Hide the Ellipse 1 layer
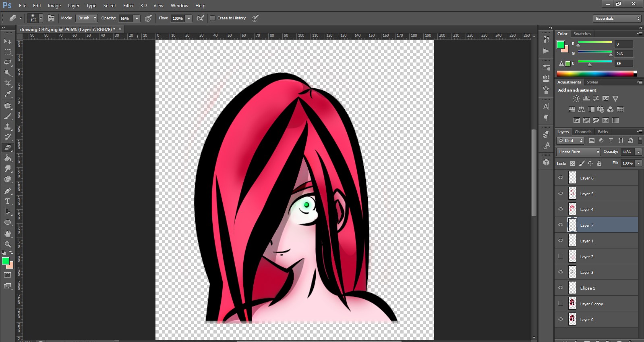Viewport: 644px width, 342px height. point(561,288)
